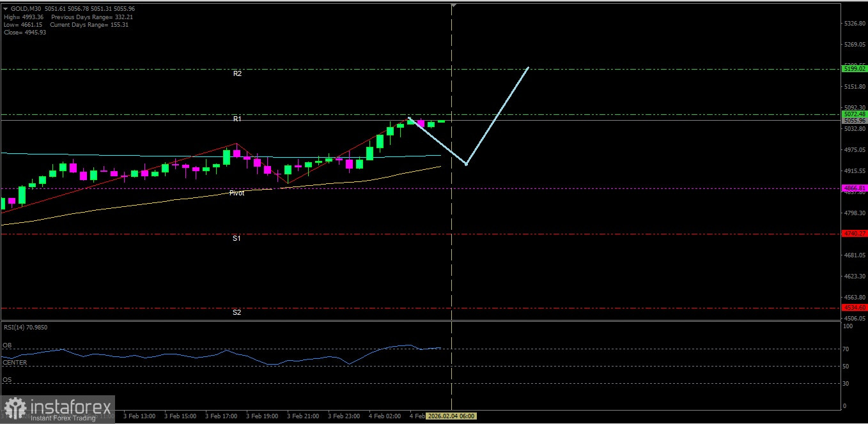Click the magenta 4866.81 pivot price tag
This screenshot has width=868, height=424.
pyautogui.click(x=854, y=188)
